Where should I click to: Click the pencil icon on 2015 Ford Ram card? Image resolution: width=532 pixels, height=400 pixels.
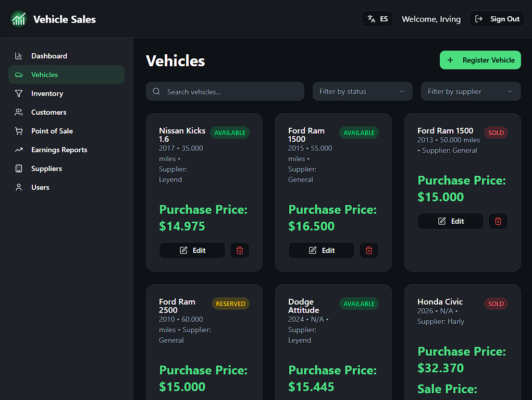313,250
